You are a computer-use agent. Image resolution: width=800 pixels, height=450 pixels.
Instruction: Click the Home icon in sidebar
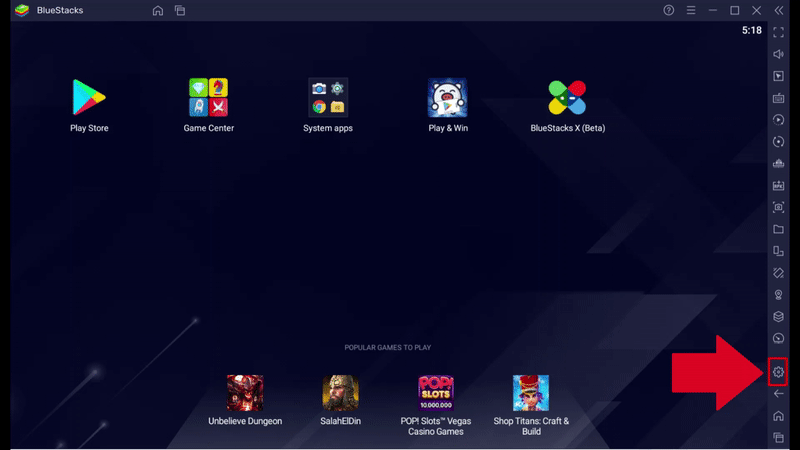click(778, 416)
